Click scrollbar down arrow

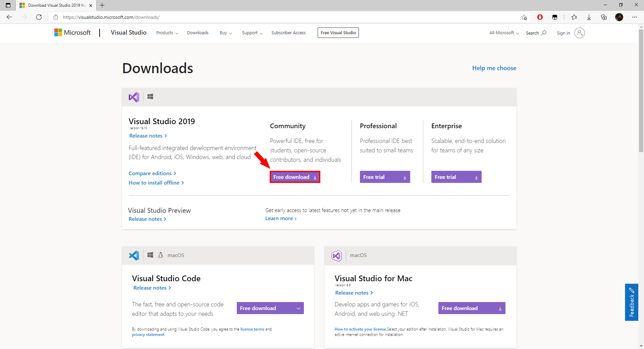[x=641, y=346]
